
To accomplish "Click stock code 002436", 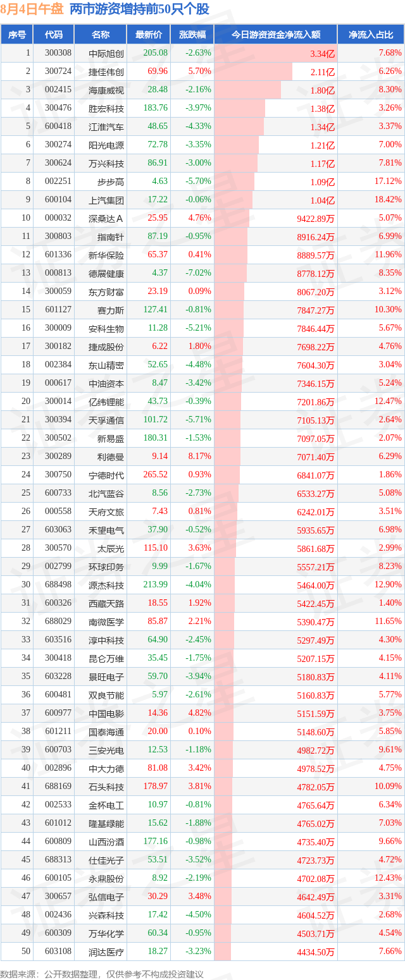I will click(x=58, y=915).
